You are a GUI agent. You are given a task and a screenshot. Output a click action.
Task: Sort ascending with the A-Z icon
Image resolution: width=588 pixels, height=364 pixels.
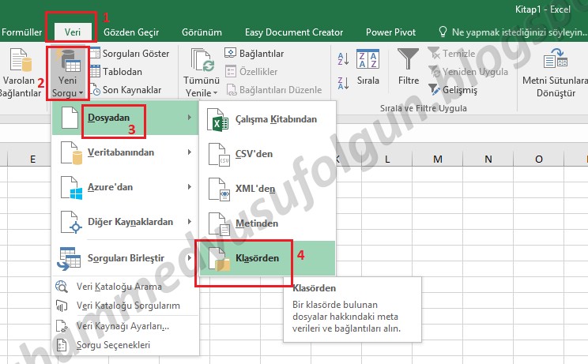pos(343,58)
